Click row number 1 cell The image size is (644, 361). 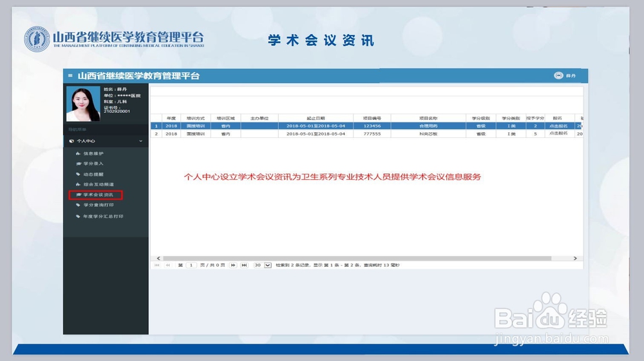coord(156,126)
